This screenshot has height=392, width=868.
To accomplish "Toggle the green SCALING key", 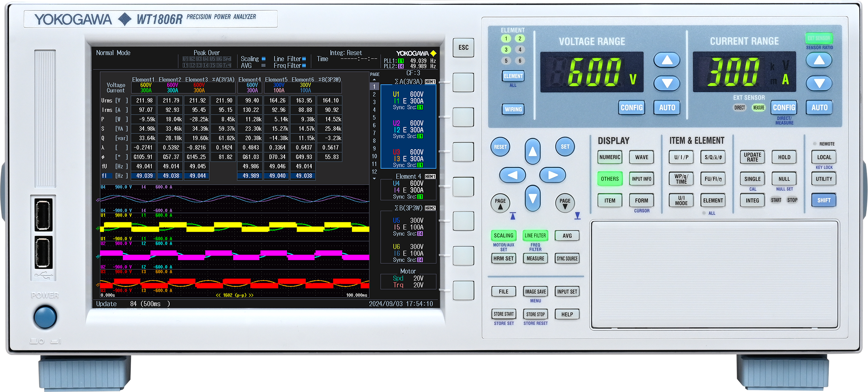I will [x=504, y=235].
